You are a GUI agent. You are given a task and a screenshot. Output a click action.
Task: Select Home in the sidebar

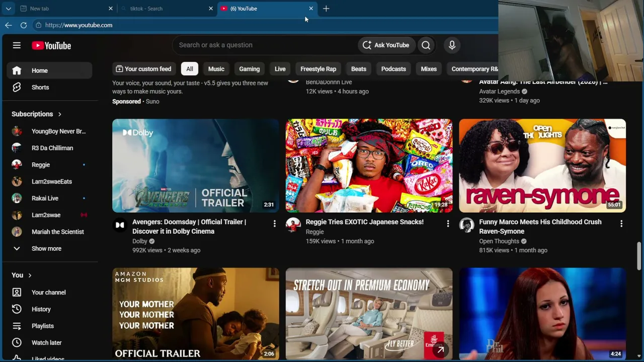click(49, 70)
